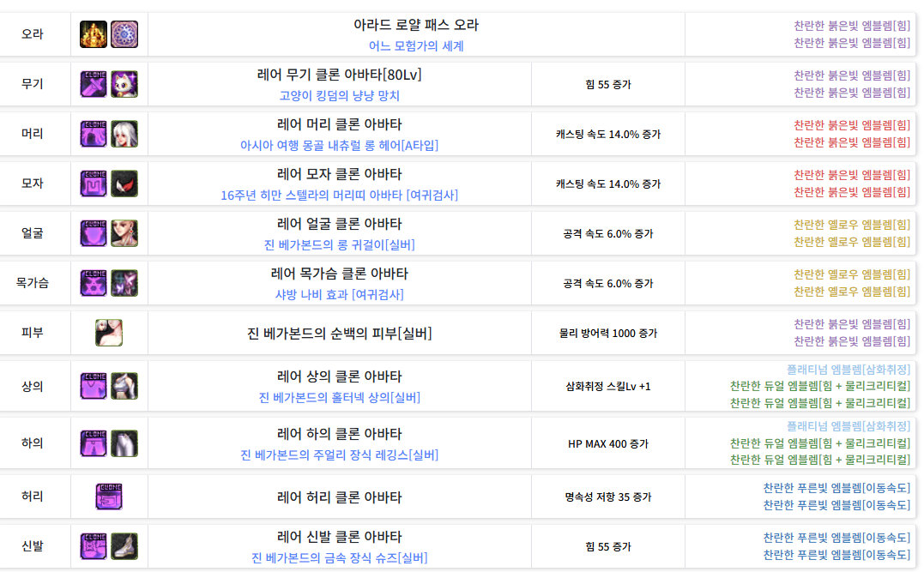Click the purple clone icon in 허리 row
This screenshot has width=924, height=572.
coord(109,497)
